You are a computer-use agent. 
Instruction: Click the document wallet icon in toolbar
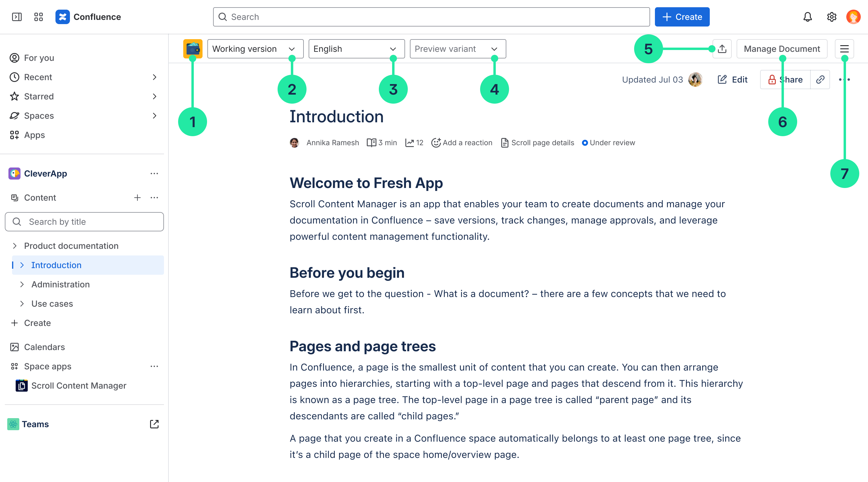tap(193, 49)
